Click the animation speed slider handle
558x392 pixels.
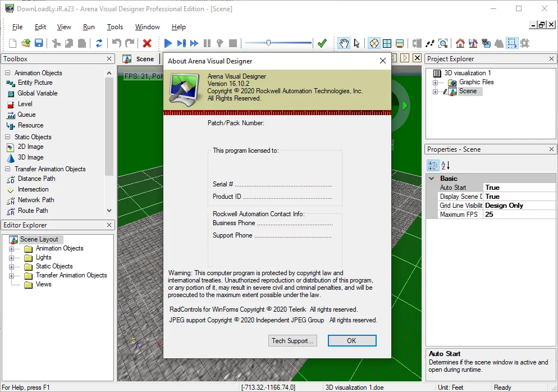coord(269,43)
